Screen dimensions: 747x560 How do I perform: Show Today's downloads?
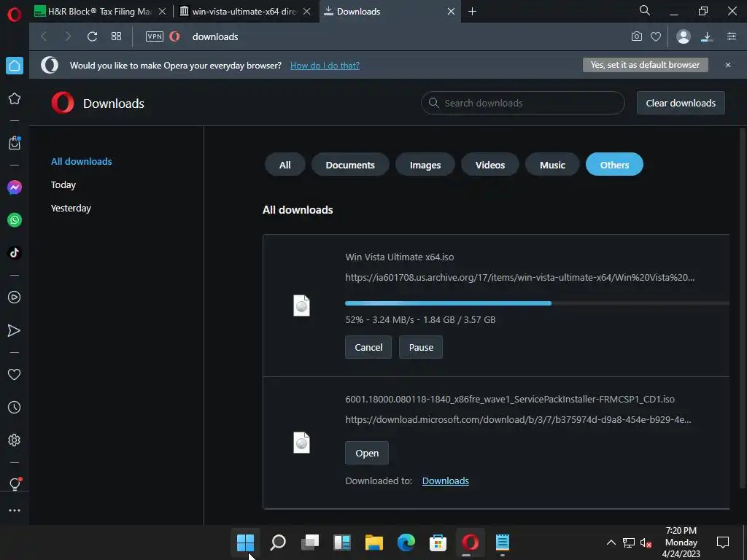point(63,184)
